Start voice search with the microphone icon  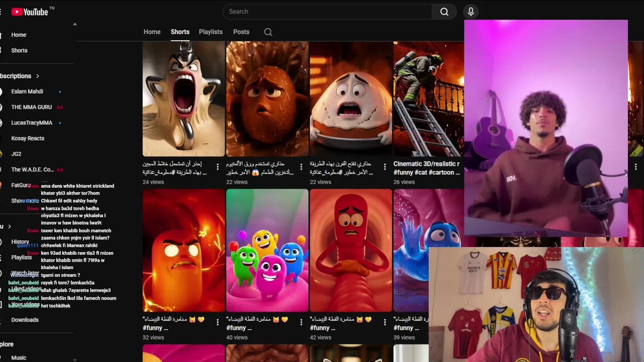(x=471, y=12)
